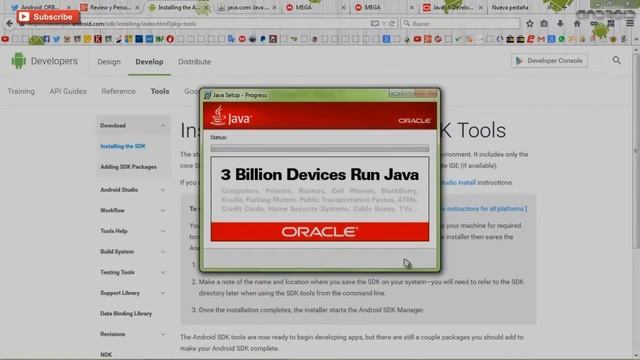Open Data Binding Library sidebar link

126,313
